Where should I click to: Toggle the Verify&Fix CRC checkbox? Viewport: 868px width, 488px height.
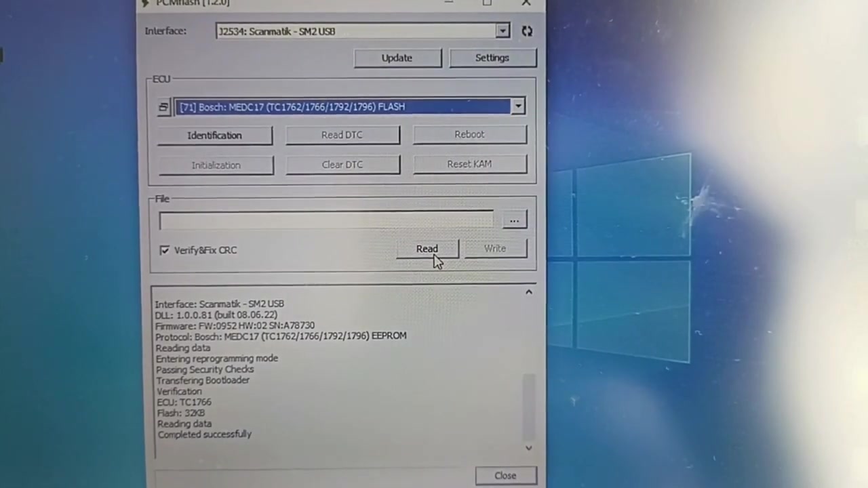(164, 250)
